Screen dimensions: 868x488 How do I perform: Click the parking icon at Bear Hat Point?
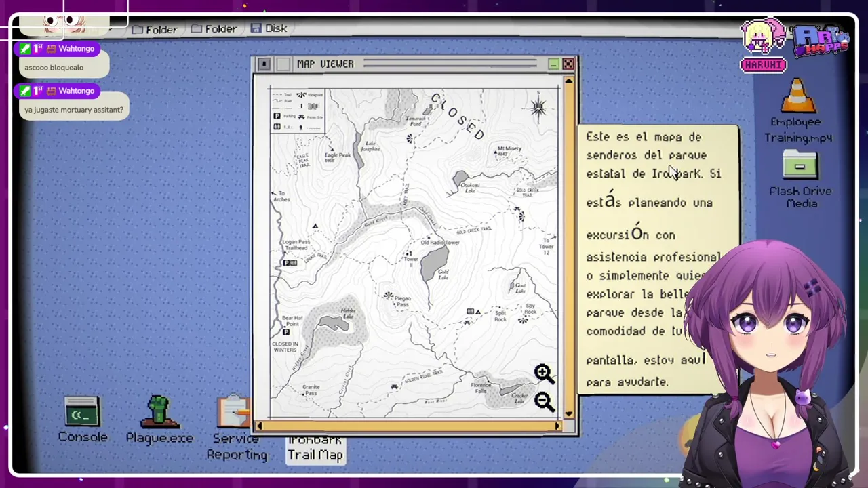coord(286,332)
